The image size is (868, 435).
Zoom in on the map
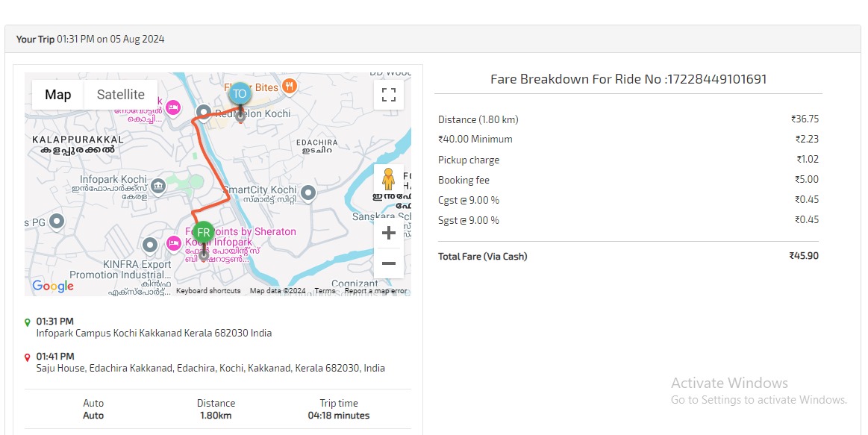(x=388, y=234)
